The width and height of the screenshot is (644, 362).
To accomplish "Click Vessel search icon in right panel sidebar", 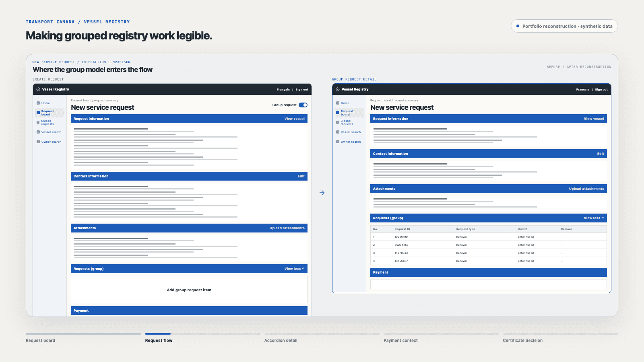I will [x=338, y=132].
